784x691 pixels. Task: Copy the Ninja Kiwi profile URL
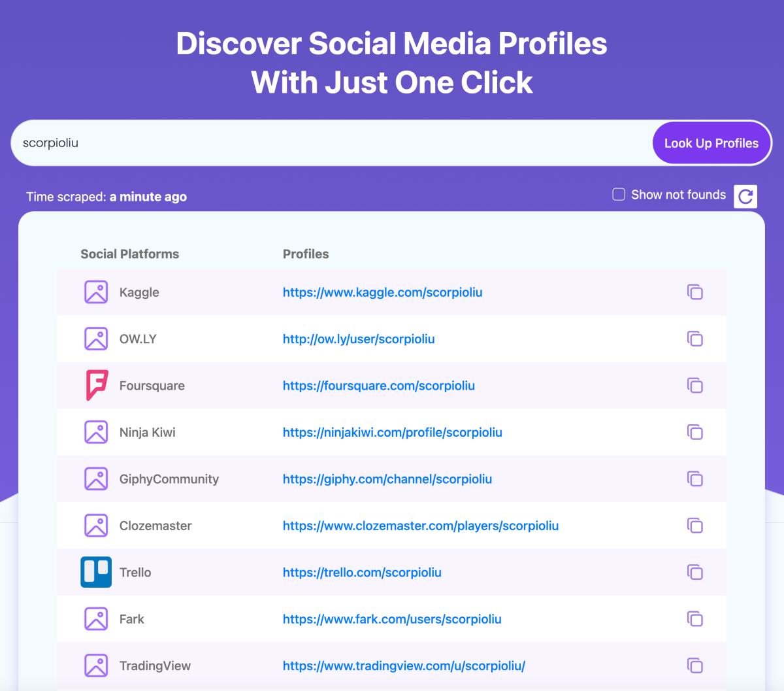[694, 432]
